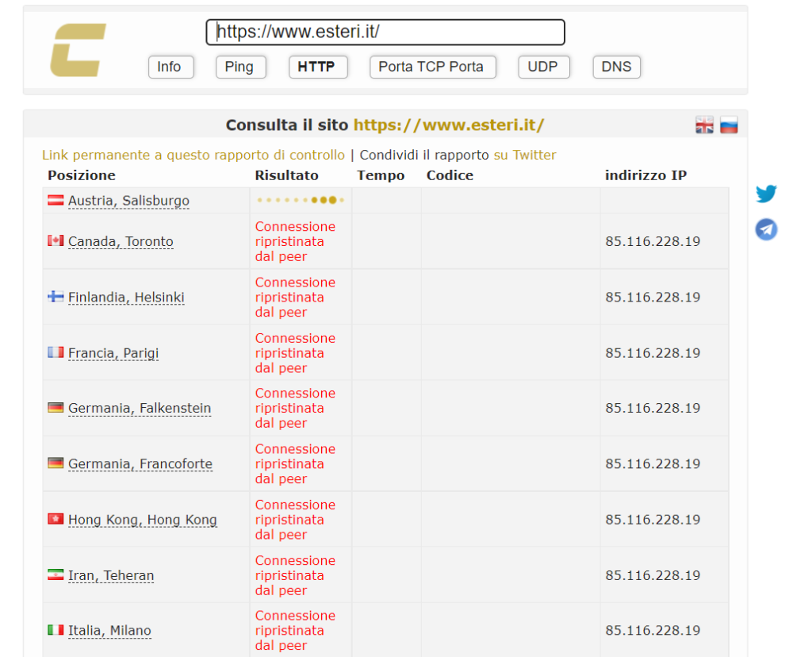Run the DNS check
The width and height of the screenshot is (812, 657).
[616, 67]
